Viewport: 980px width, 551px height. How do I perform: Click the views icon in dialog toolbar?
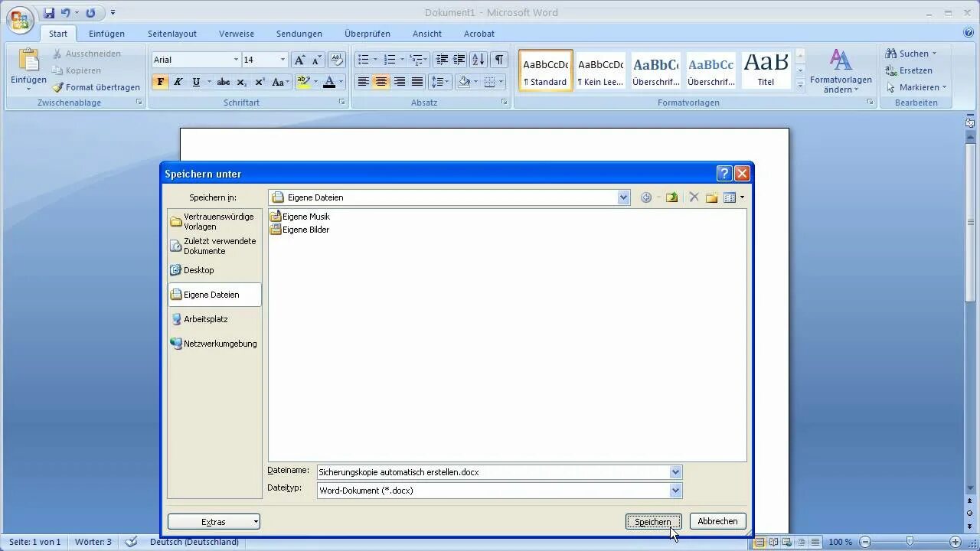730,197
